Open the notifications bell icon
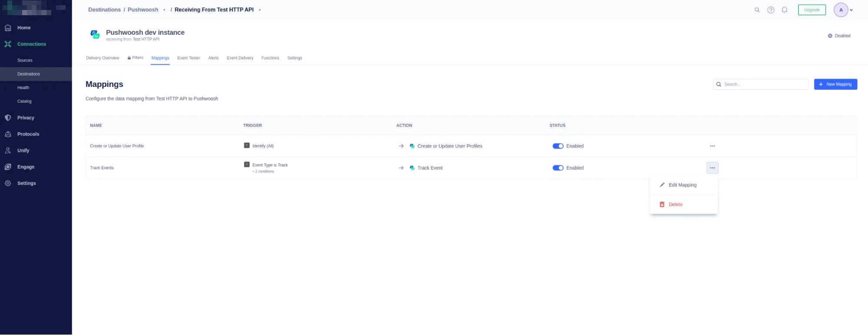Viewport: 868px width, 335px height. tap(784, 10)
